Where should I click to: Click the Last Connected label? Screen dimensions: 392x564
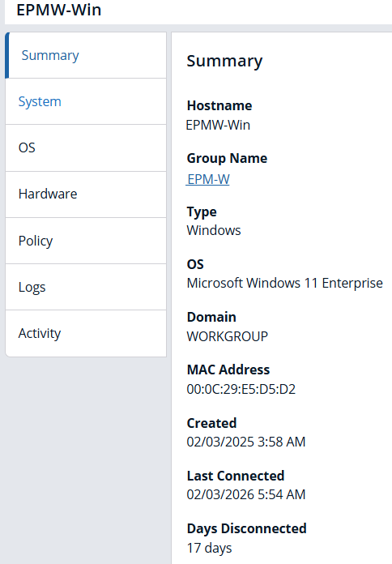[x=236, y=476]
